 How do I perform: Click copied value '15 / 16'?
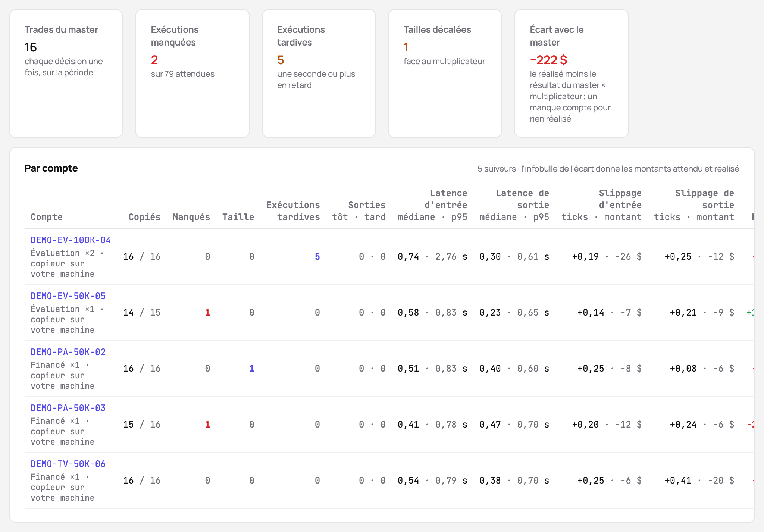pyautogui.click(x=142, y=425)
